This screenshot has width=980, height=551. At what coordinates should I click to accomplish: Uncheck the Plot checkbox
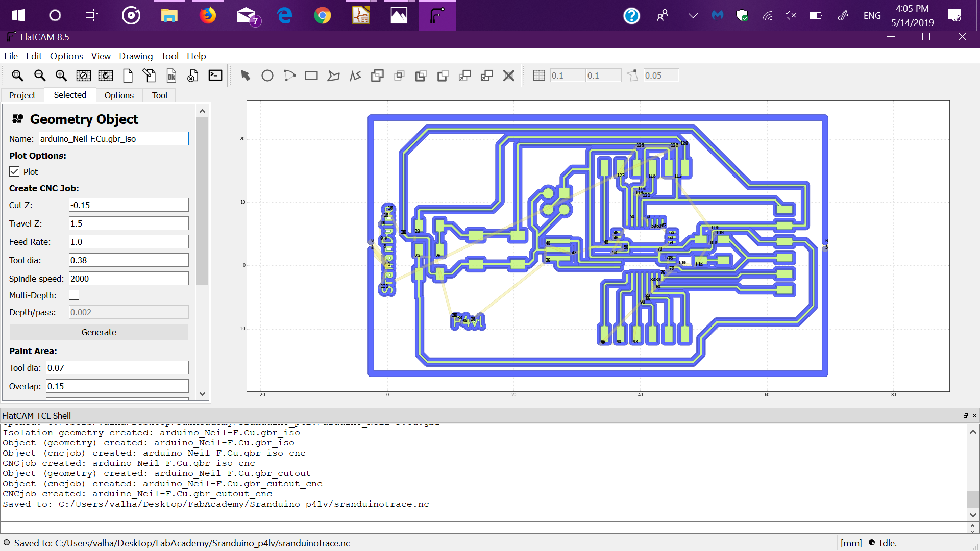click(x=14, y=172)
